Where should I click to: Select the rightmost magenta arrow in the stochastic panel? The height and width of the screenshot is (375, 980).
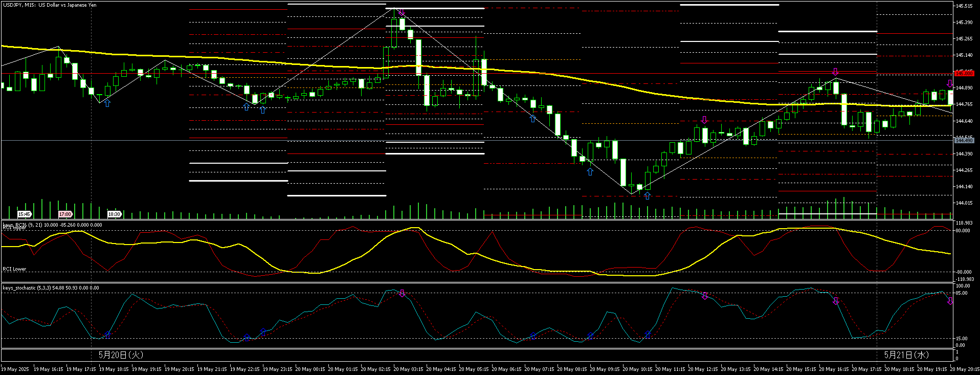coord(950,301)
